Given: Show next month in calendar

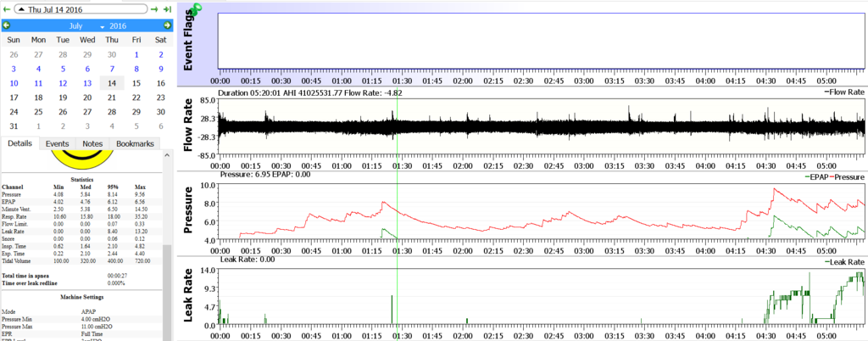Looking at the screenshot, I should (x=167, y=25).
